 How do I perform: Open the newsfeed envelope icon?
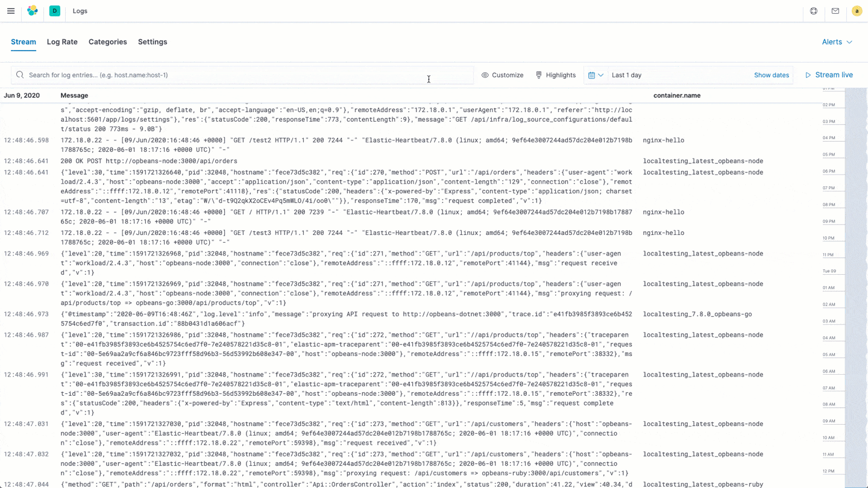point(835,11)
